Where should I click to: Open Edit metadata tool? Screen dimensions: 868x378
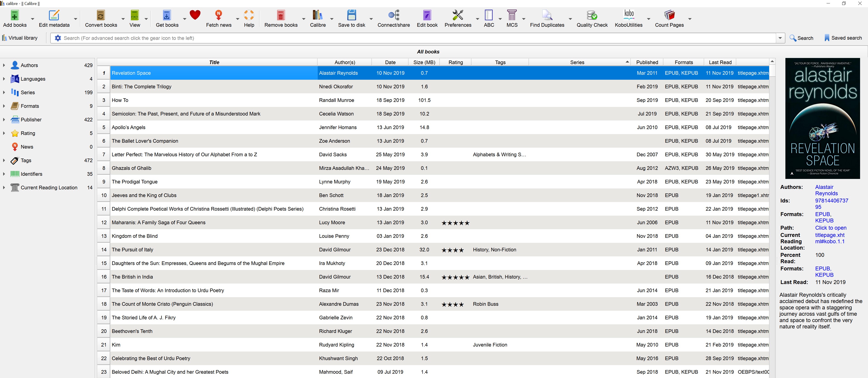54,15
